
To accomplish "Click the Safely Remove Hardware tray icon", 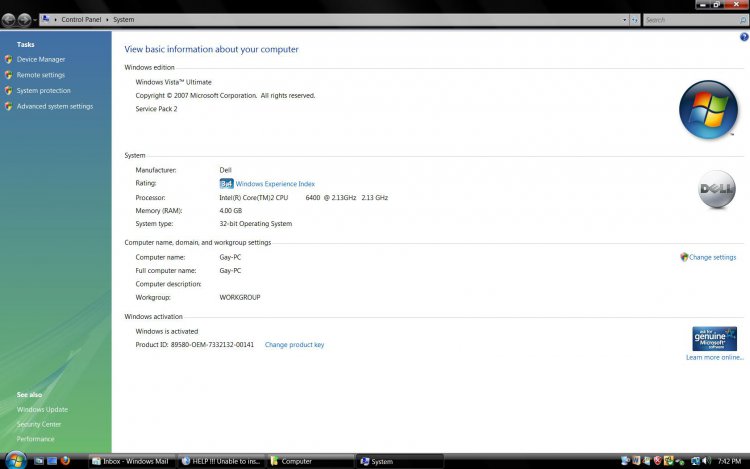I will (680, 461).
